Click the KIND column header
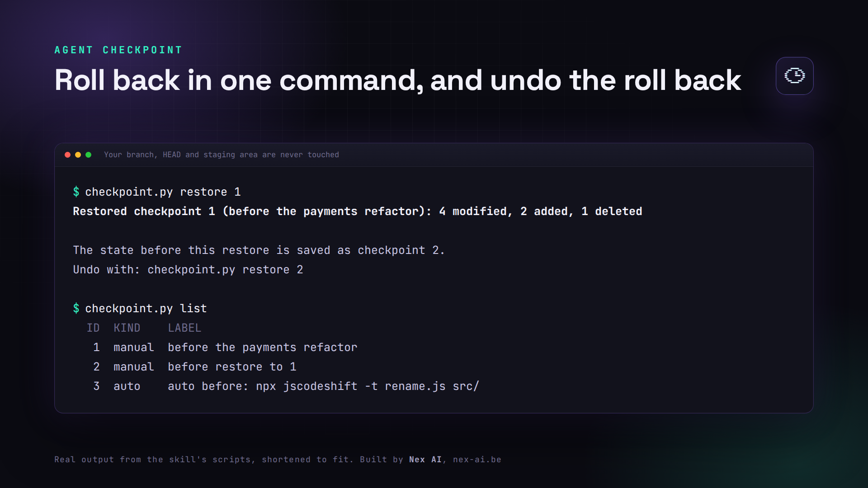 [127, 328]
